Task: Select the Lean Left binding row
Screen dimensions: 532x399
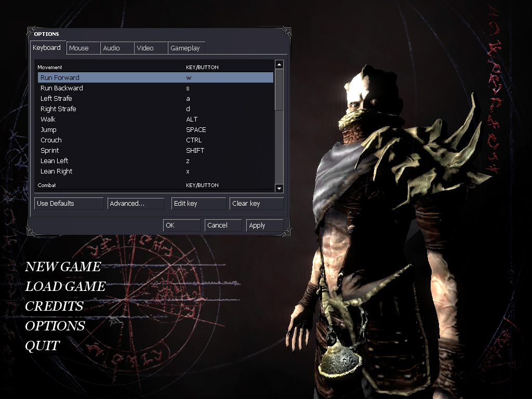Action: (x=155, y=161)
